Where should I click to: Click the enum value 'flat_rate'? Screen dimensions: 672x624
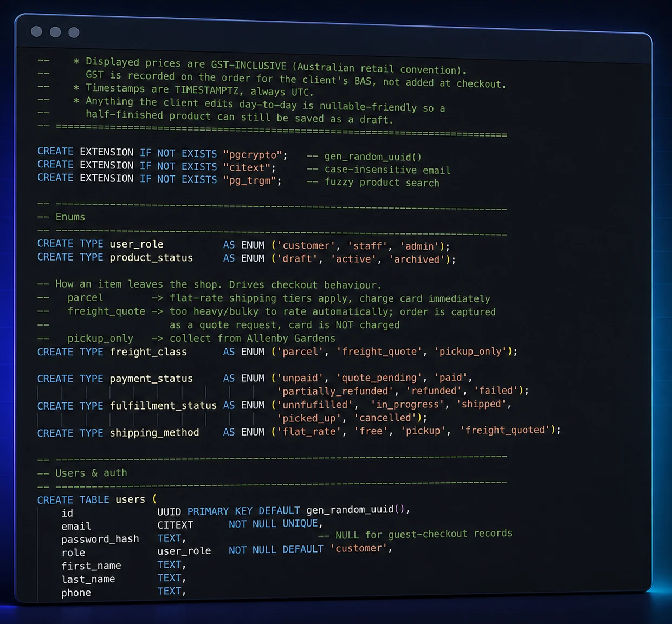click(309, 432)
